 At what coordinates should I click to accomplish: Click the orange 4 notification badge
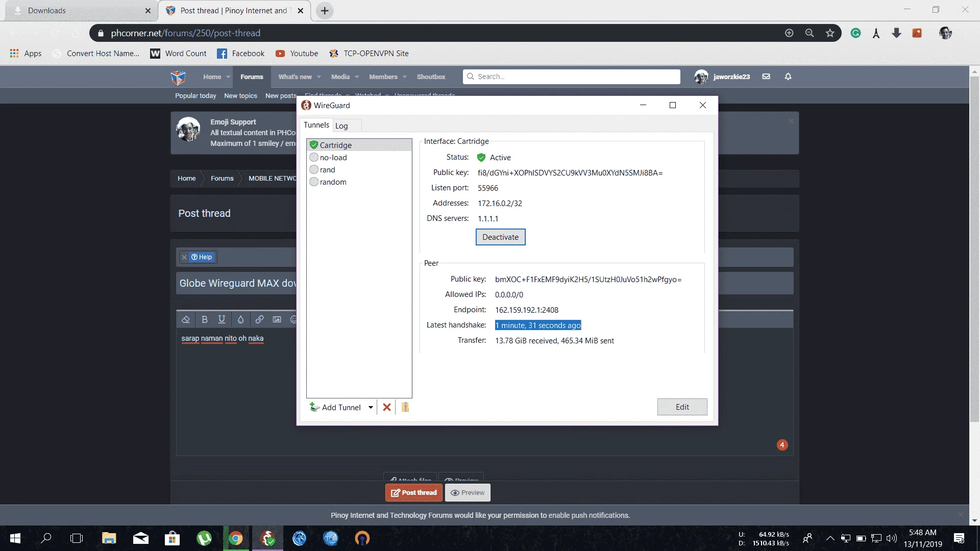pos(782,445)
